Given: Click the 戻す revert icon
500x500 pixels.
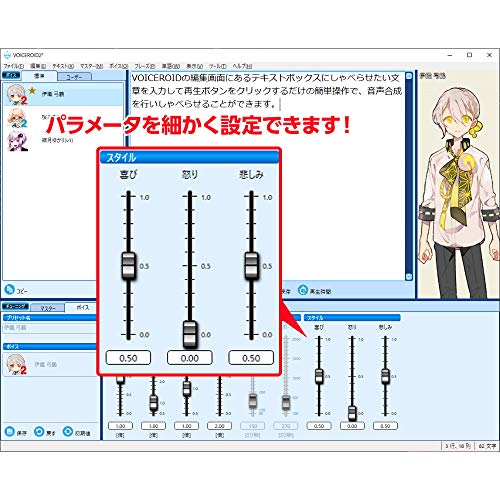Looking at the screenshot, I should [39, 431].
